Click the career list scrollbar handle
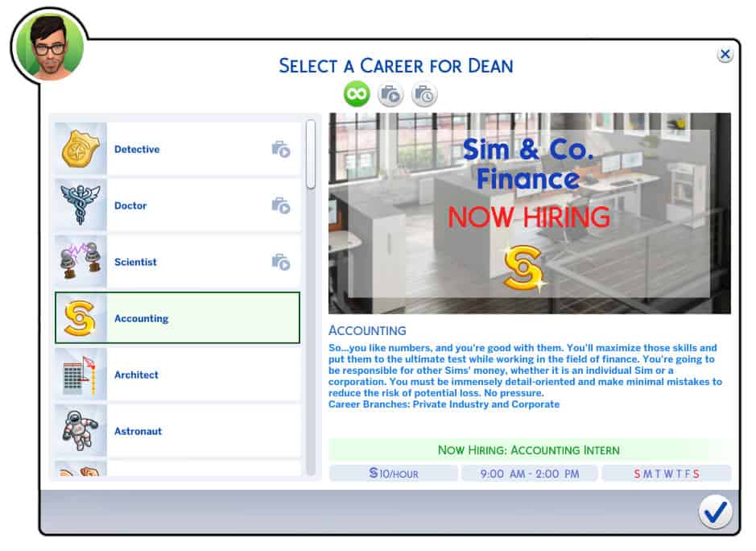This screenshot has height=551, width=756. [311, 155]
